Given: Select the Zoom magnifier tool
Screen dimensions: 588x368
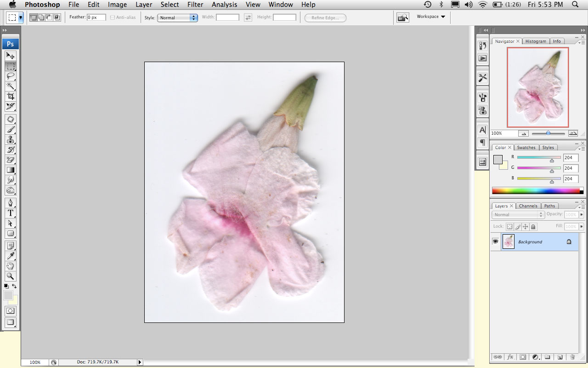Looking at the screenshot, I should pos(11,276).
